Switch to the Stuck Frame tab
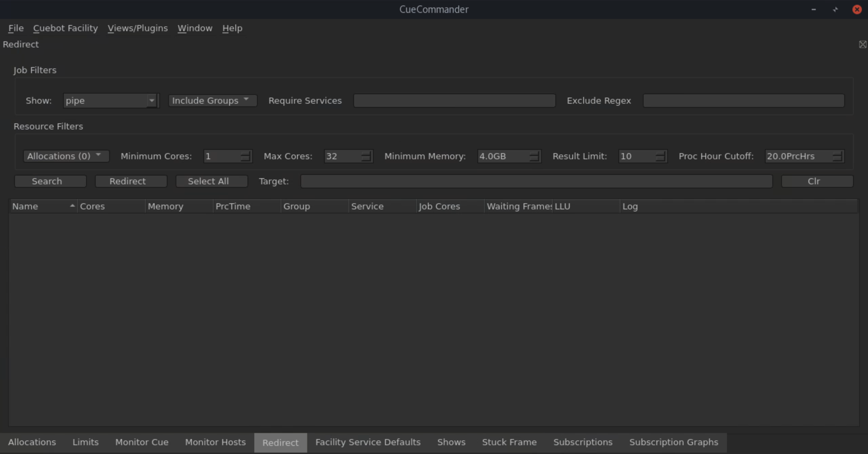The width and height of the screenshot is (868, 454). point(509,442)
